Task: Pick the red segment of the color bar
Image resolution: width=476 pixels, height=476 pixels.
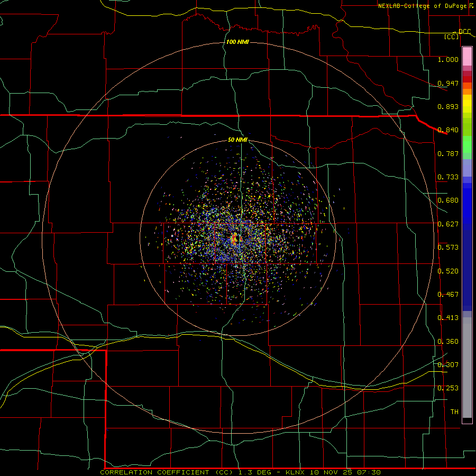Action: [467, 79]
